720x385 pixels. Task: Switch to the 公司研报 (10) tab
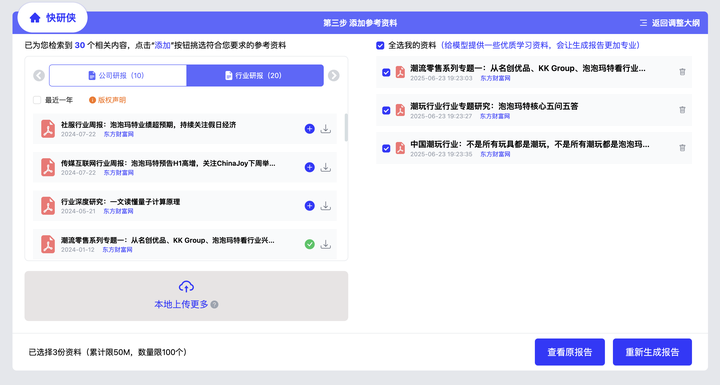click(118, 75)
